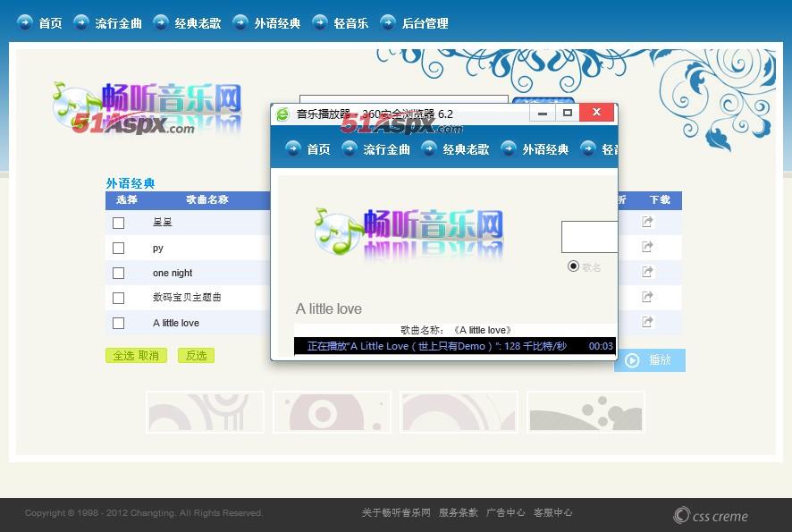Tick the checkbox for song 星星
The width and height of the screenshot is (792, 532).
[x=118, y=223]
